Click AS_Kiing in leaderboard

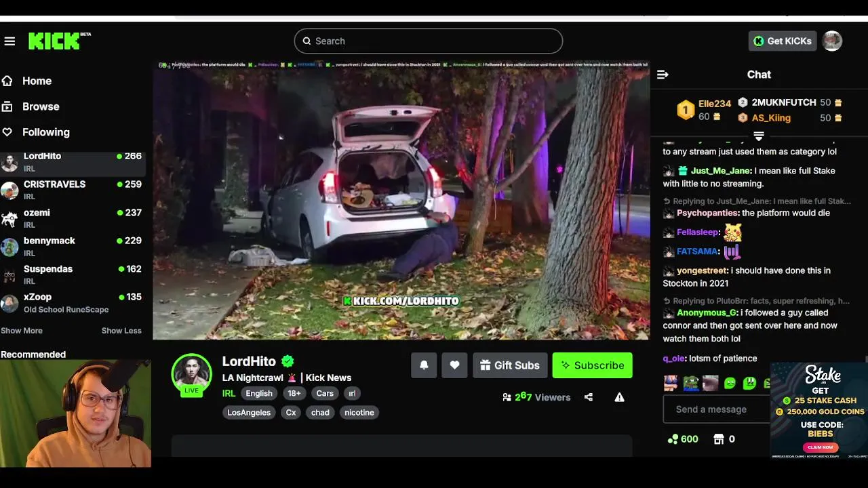(771, 118)
